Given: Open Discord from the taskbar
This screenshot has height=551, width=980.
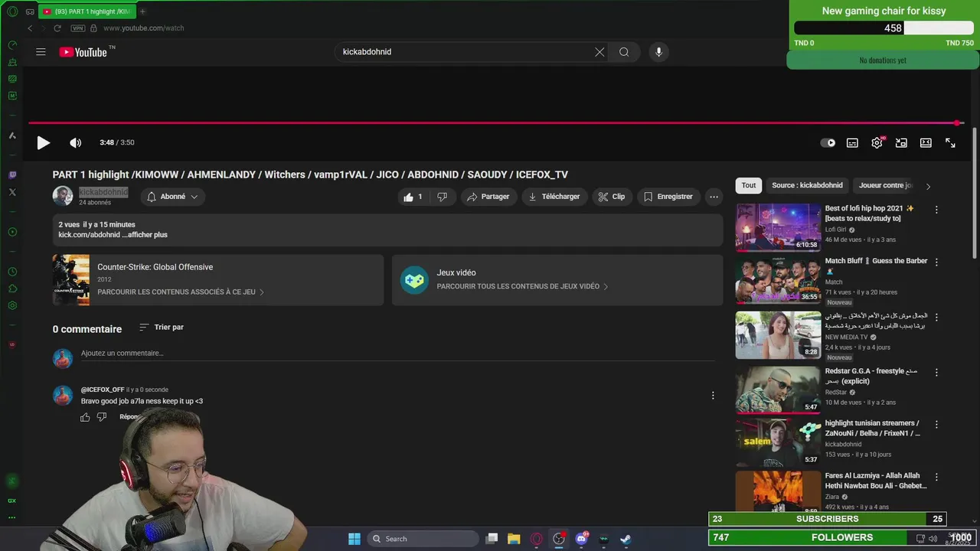Looking at the screenshot, I should [x=581, y=539].
